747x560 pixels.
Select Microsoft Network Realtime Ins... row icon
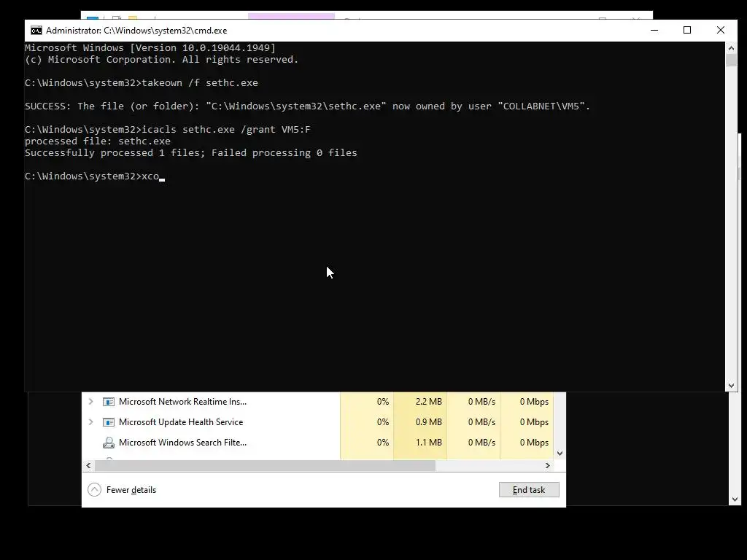coord(109,402)
